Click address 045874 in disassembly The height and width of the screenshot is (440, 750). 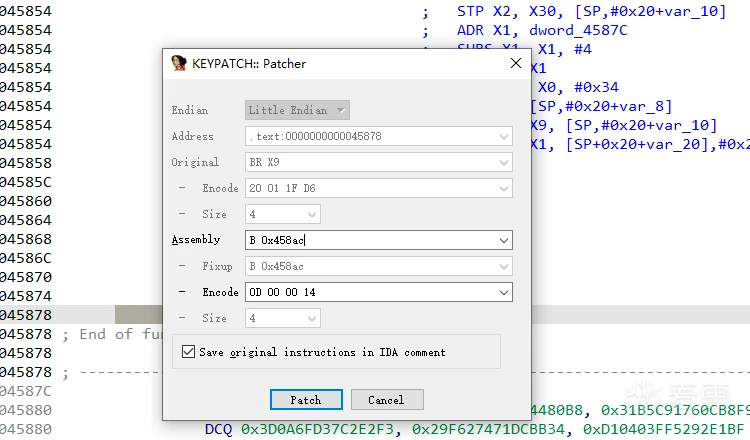coord(26,296)
